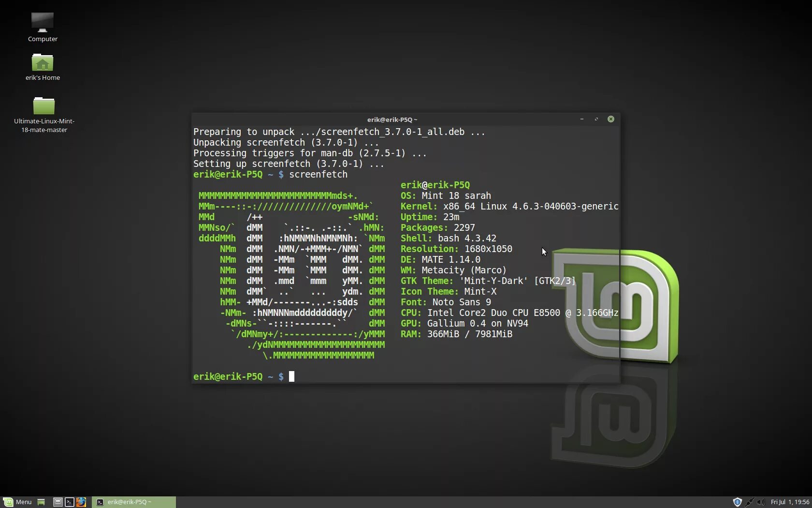812x508 pixels.
Task: Launch the file manager from the panel
Action: click(58, 502)
